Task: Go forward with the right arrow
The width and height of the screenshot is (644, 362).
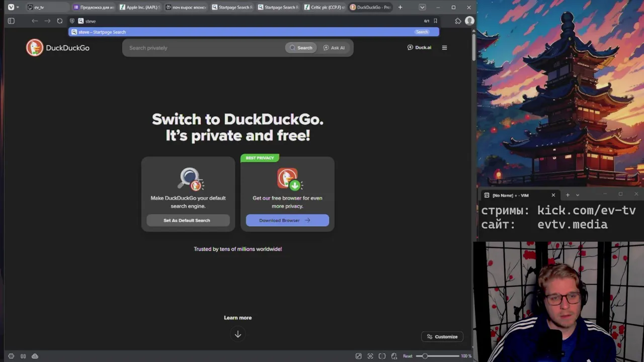Action: [x=47, y=21]
